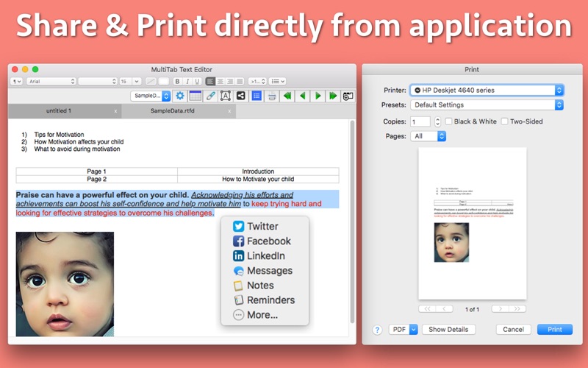
Task: Enable Two-Sided checkbox
Action: click(x=505, y=121)
